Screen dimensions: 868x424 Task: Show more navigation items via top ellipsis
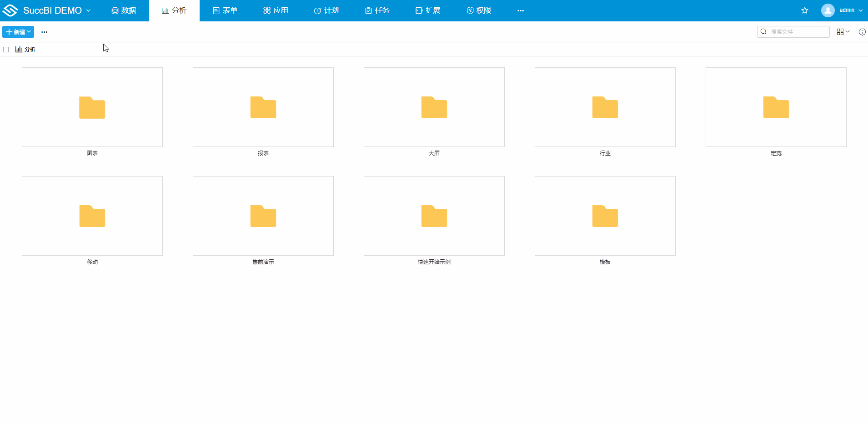[x=521, y=10]
